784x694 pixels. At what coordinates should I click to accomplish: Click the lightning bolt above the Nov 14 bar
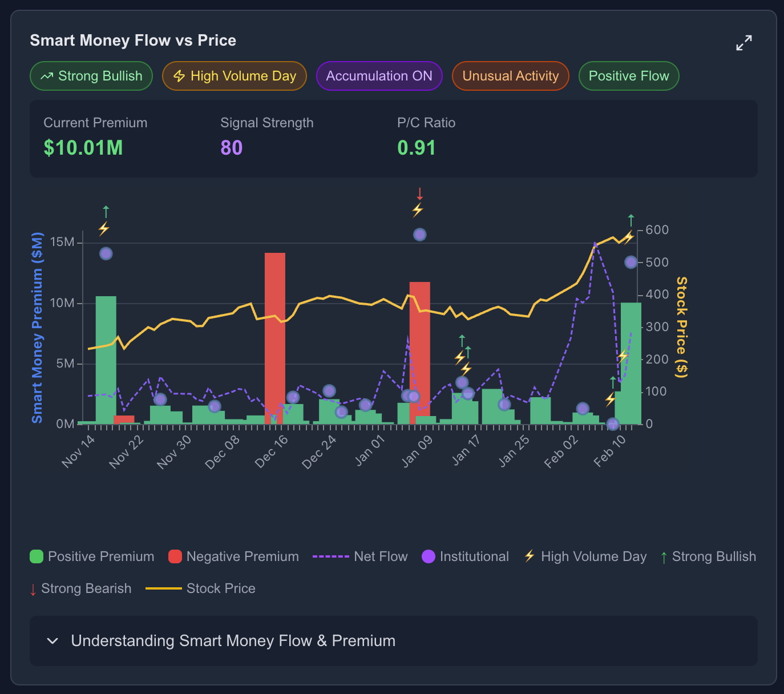(x=104, y=227)
